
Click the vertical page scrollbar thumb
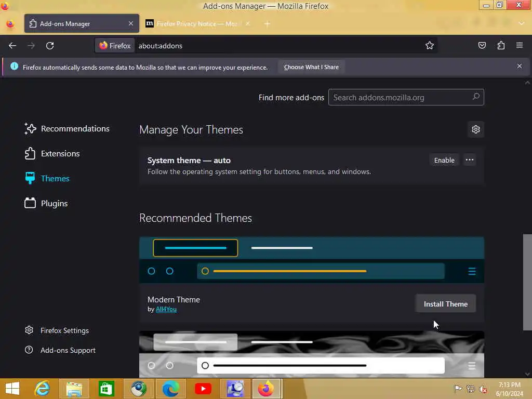pos(527,282)
